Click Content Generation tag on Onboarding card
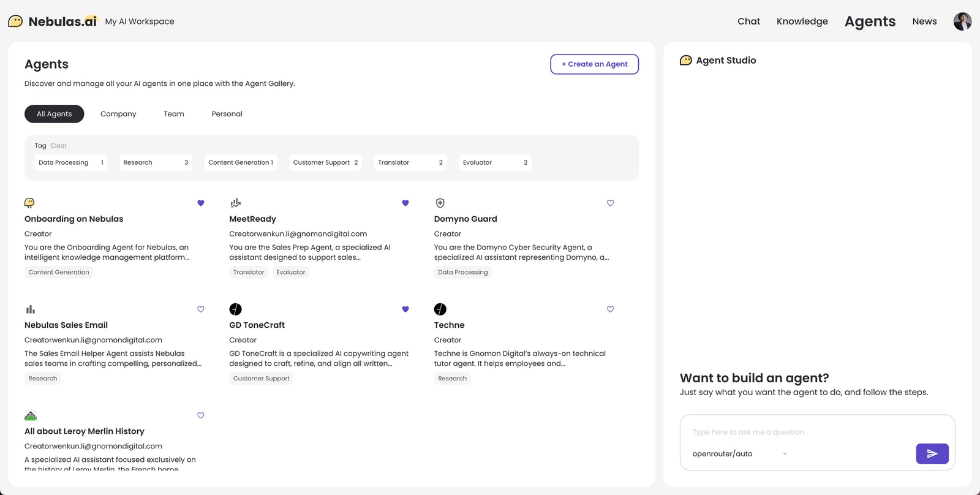 point(59,273)
